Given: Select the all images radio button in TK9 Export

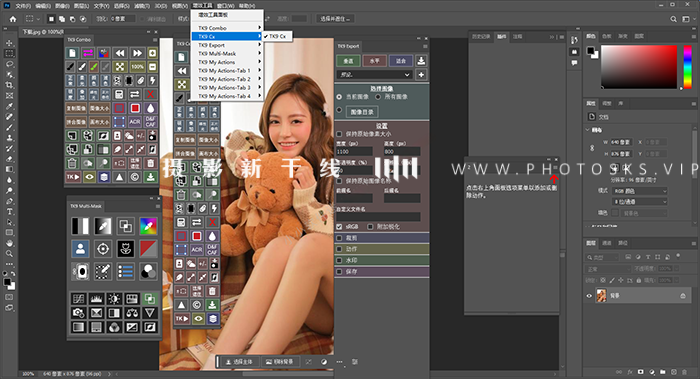Looking at the screenshot, I should coord(378,96).
